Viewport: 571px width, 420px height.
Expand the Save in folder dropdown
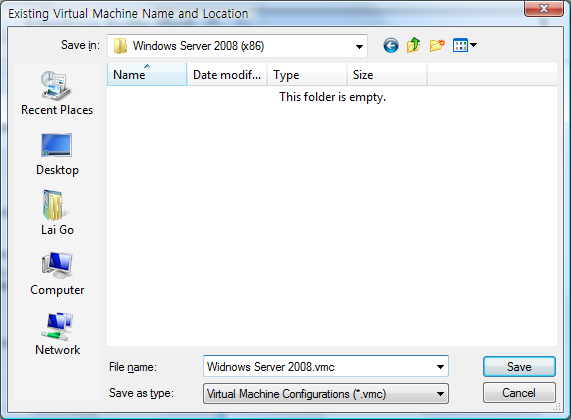pos(359,46)
